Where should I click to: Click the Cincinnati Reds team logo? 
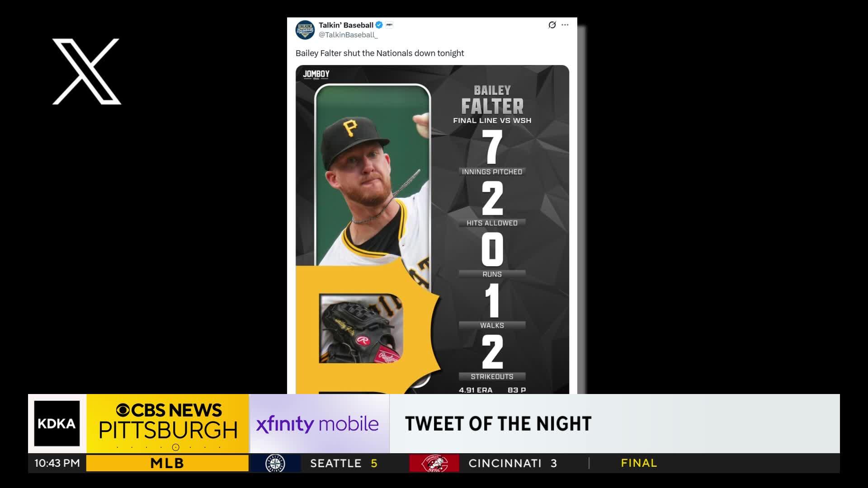[x=434, y=463]
